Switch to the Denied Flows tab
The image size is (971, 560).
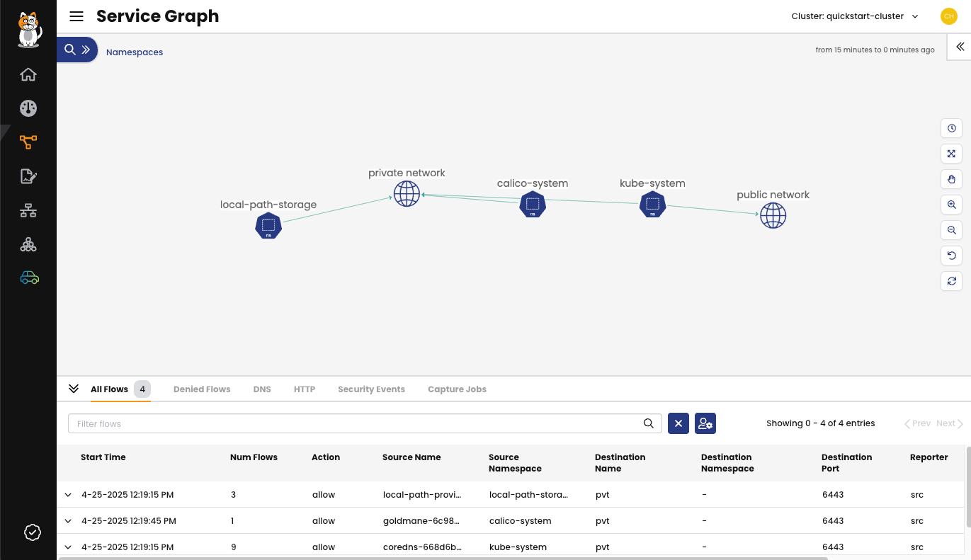[202, 389]
